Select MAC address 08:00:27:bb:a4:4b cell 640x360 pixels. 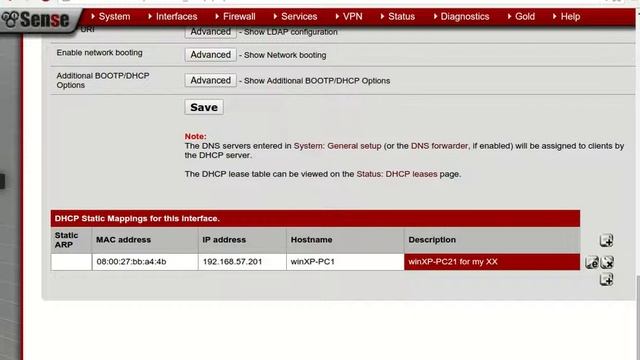(x=145, y=262)
